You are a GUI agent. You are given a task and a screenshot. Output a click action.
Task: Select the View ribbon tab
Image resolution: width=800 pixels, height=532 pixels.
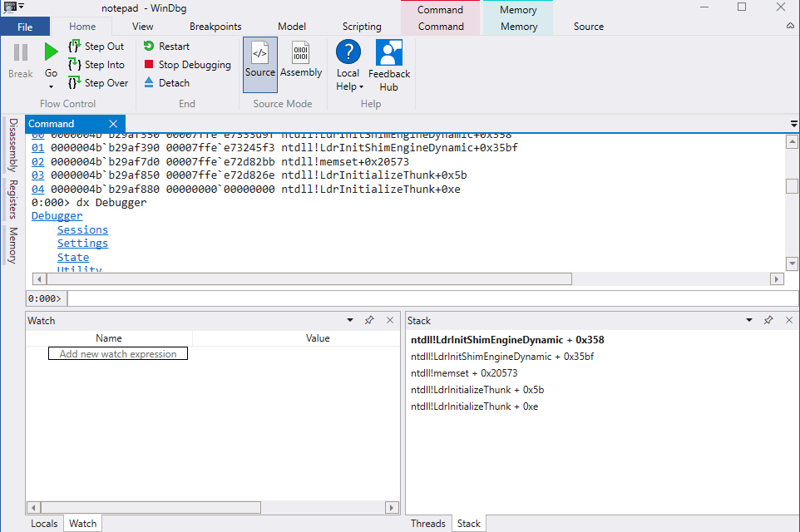(142, 27)
